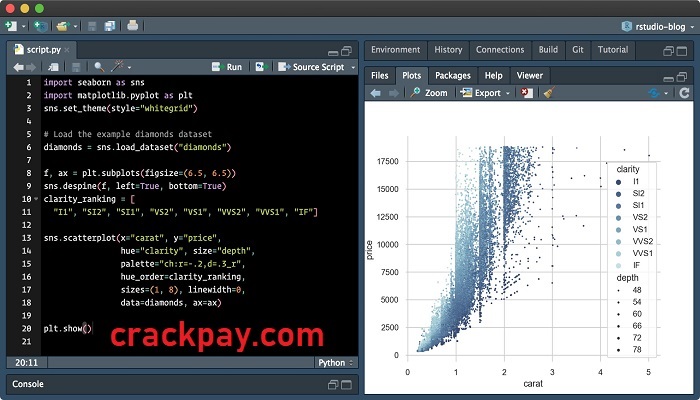Maximize the Console pane

pos(346,384)
